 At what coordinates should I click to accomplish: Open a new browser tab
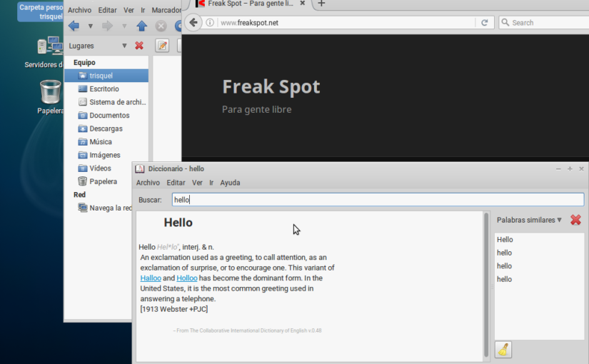[321, 4]
